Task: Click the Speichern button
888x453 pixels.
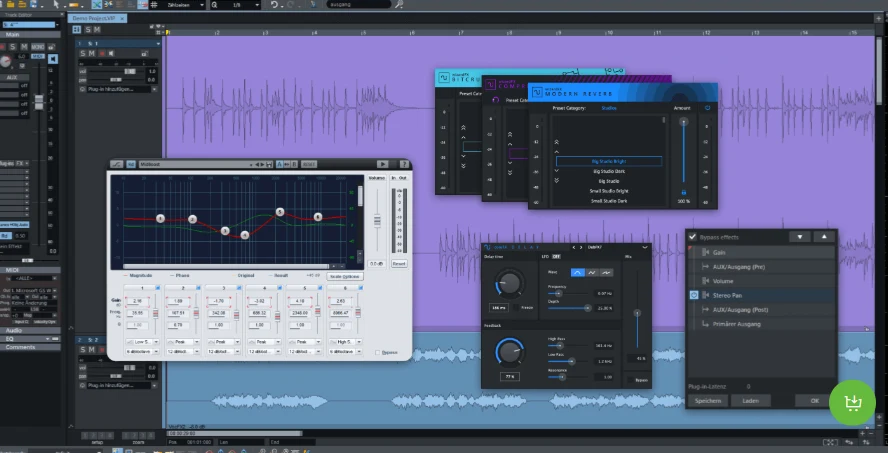Action: 708,400
